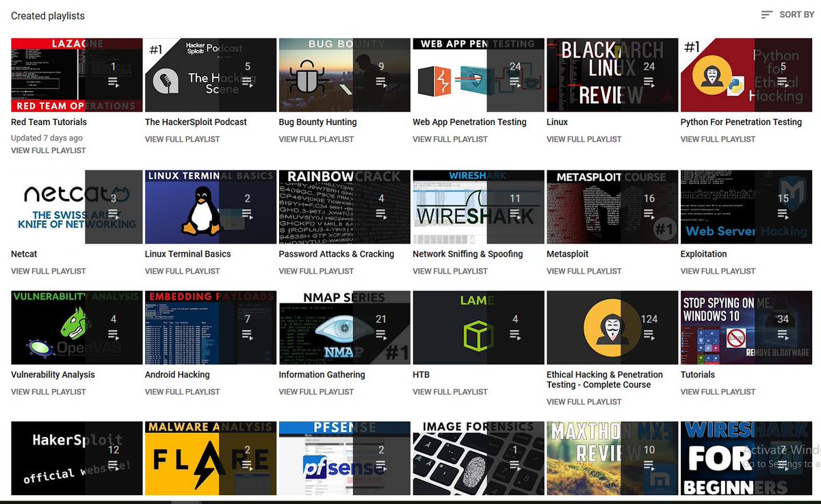Open the Netcat playlist title
Screen dimensions: 821x504
[x=24, y=254]
